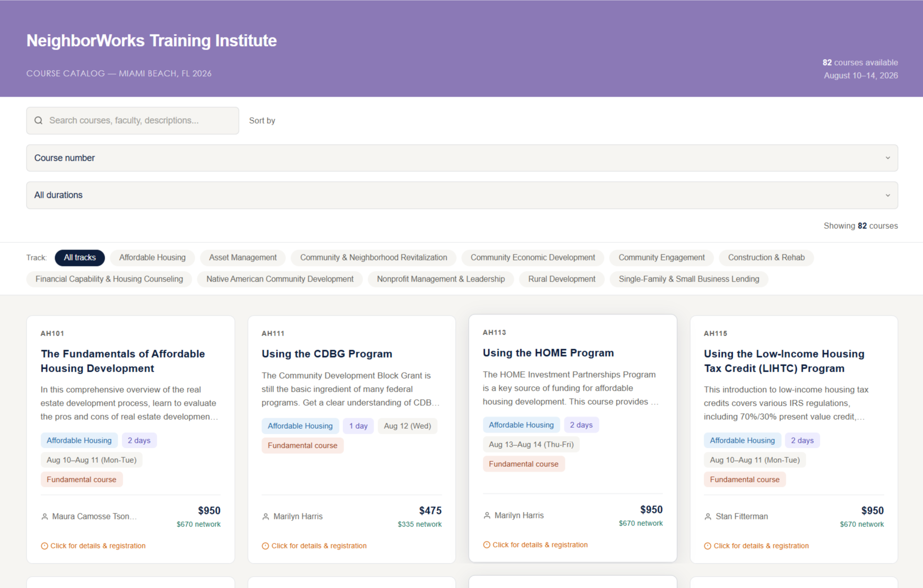
Task: Click the person icon beside Stan Fitterman
Action: pos(708,516)
